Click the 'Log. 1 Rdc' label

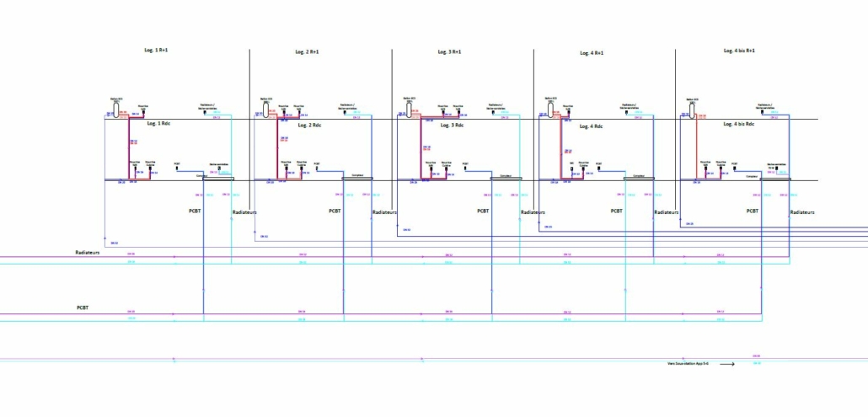[159, 124]
